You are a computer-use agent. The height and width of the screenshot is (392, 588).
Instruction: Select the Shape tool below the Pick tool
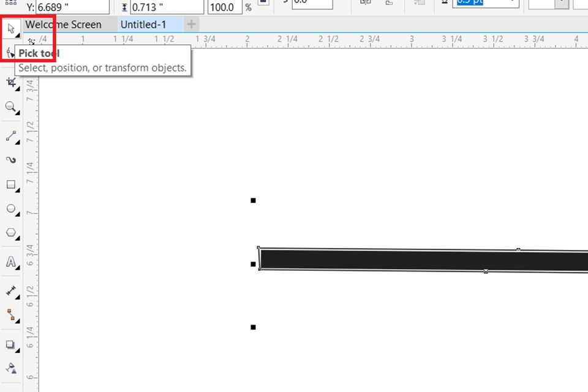[11, 53]
